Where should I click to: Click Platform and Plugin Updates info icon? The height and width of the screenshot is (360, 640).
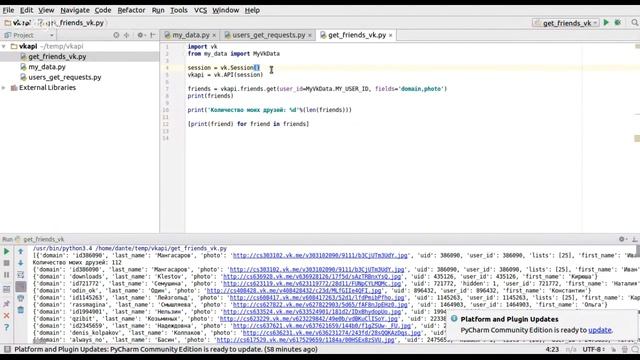[x=454, y=319]
